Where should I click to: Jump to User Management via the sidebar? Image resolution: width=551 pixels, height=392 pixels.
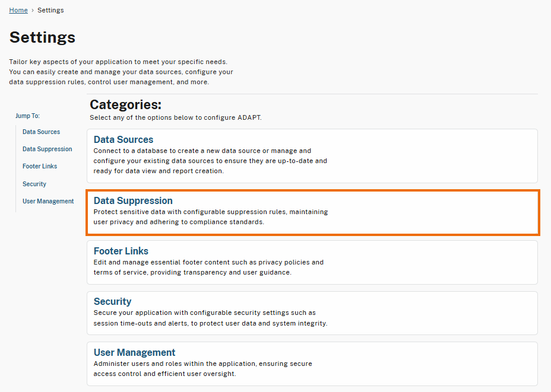tap(48, 201)
